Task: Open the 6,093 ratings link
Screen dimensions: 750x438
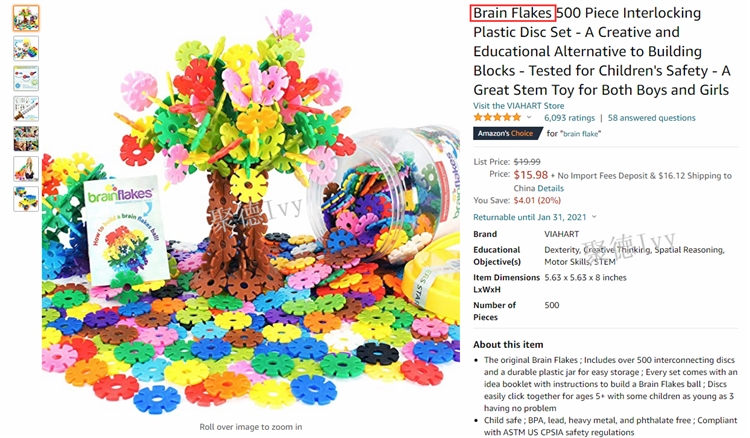Action: click(x=569, y=118)
